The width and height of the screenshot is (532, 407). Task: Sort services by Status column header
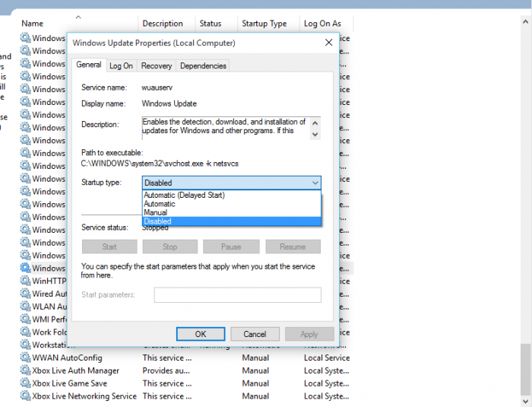217,24
